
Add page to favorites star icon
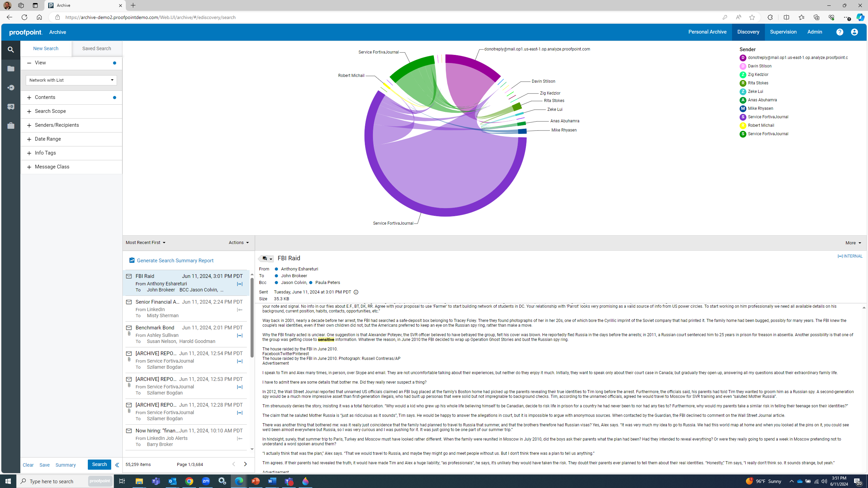(x=752, y=17)
